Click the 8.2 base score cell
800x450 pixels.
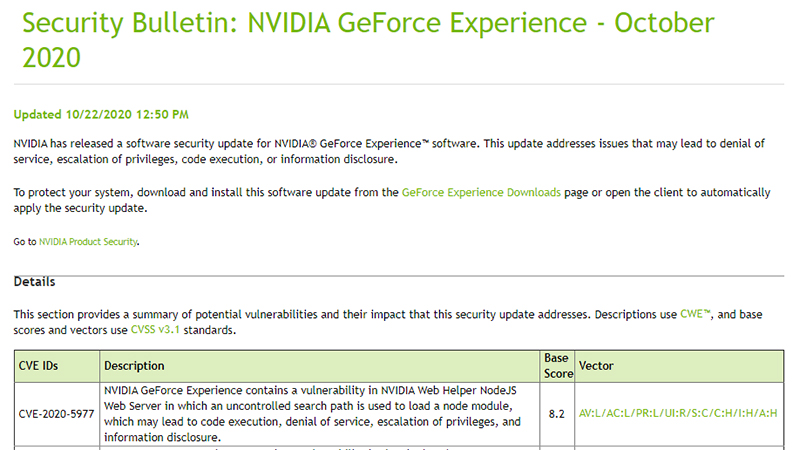click(557, 413)
